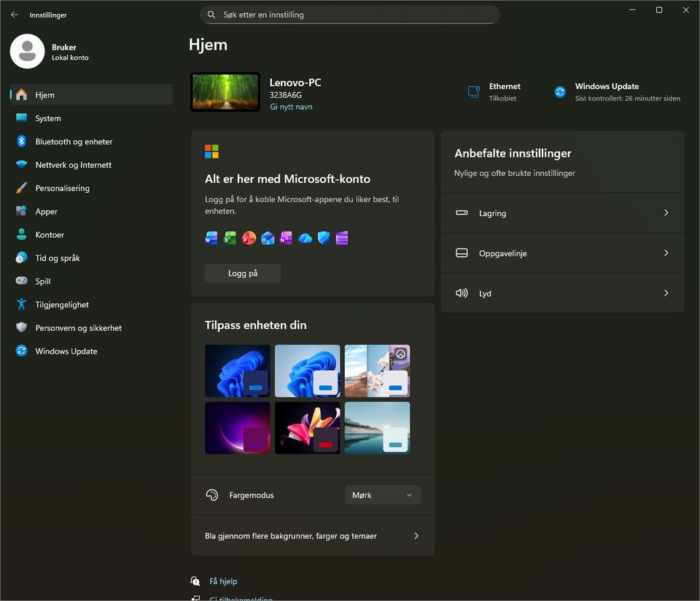
Task: Click the Personvern og sikkerhet shield icon
Action: (x=21, y=328)
